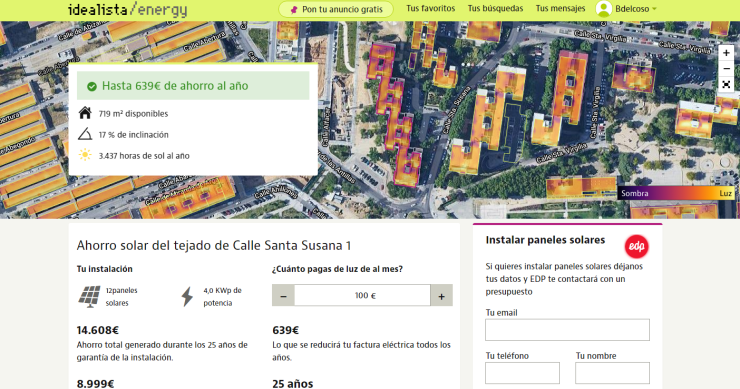Decrease monthly electricity bill with minus
740x389 pixels.
[283, 296]
